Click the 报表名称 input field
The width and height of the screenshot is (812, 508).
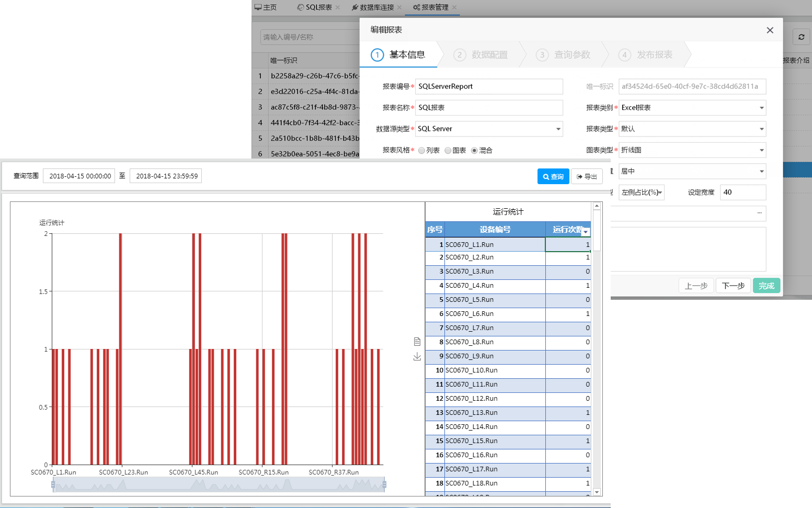489,108
